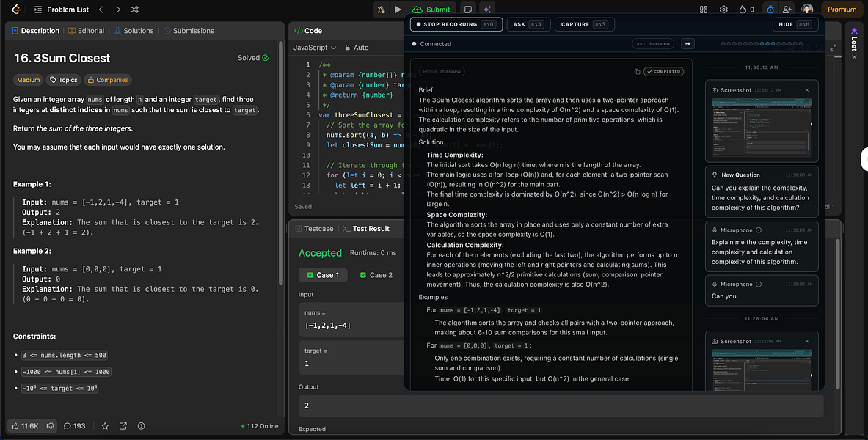Click the target input field
The image size is (868, 440).
pyautogui.click(x=352, y=358)
